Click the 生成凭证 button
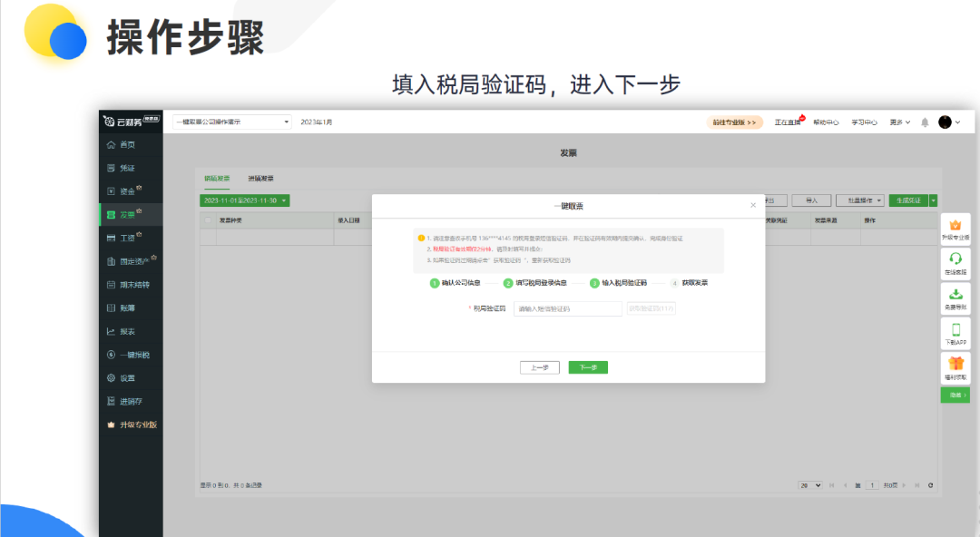Screen dimensions: 980x537 coord(908,200)
